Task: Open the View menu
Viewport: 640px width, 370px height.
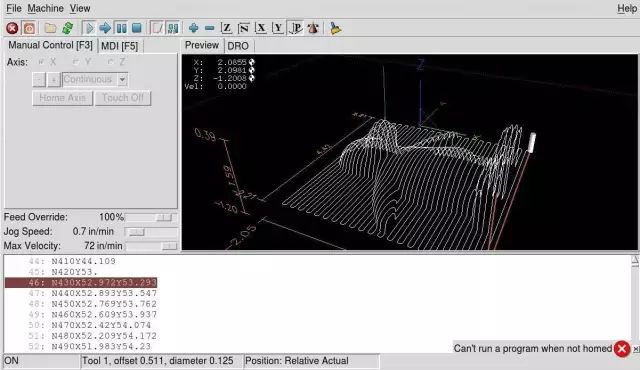Action: (80, 8)
